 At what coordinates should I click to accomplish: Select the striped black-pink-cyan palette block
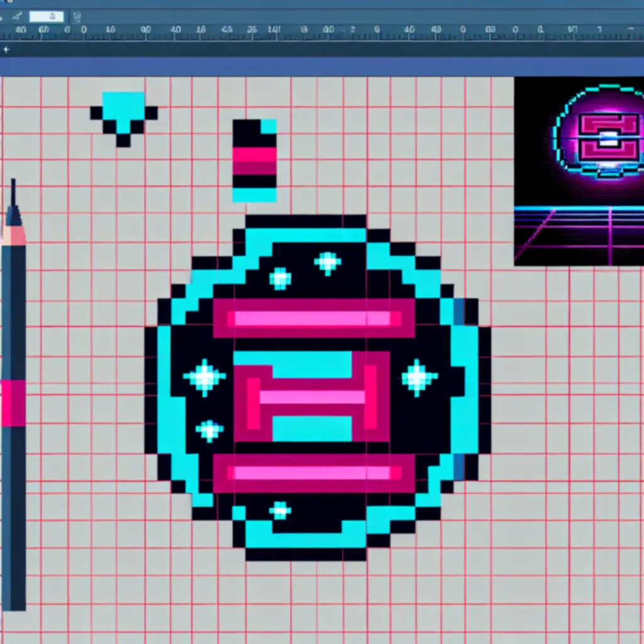(254, 161)
